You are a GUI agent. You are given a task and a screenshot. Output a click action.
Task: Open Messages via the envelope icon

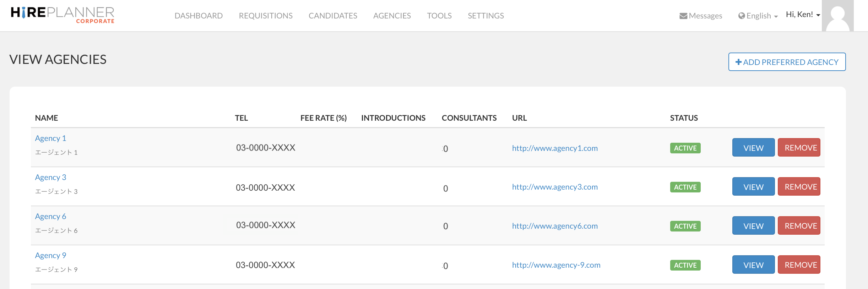click(x=683, y=16)
